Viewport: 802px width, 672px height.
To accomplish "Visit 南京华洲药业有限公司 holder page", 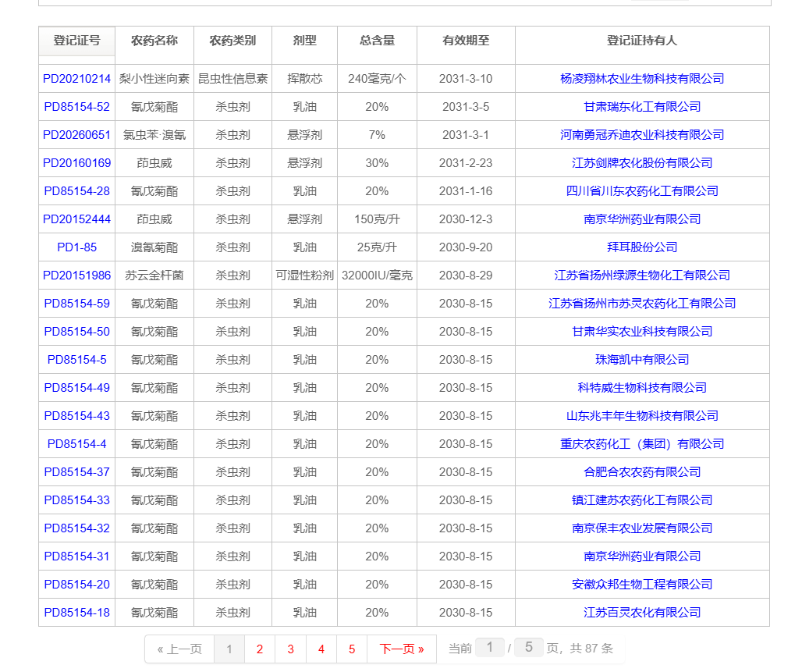I will point(641,219).
